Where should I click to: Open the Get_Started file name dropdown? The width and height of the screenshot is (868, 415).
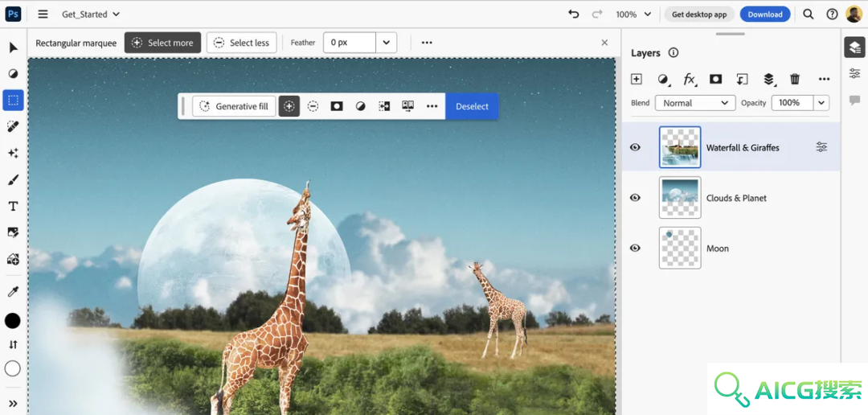coord(91,14)
